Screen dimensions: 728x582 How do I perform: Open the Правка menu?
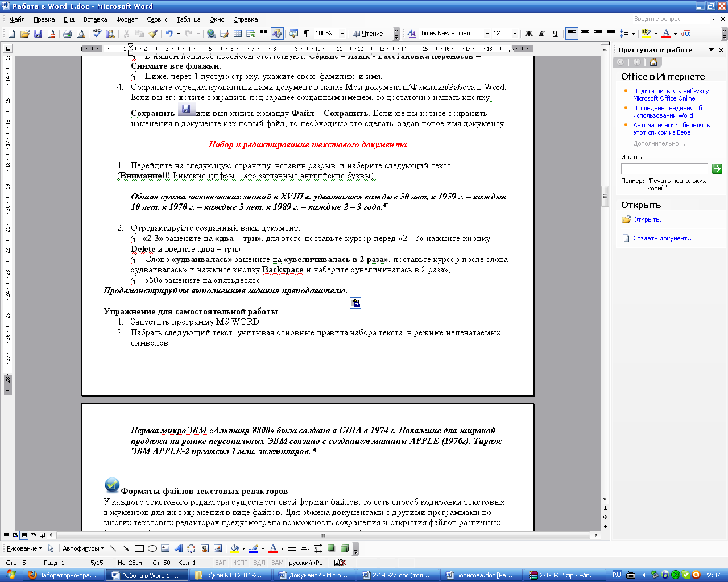[44, 19]
